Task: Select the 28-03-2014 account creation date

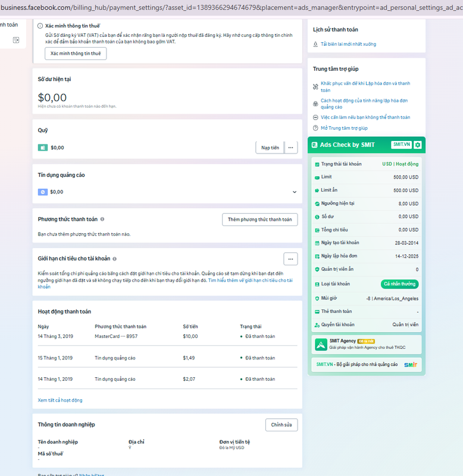Action: [x=406, y=243]
